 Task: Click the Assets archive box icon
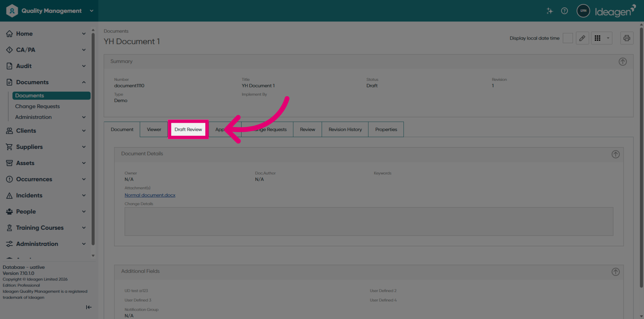coord(9,163)
